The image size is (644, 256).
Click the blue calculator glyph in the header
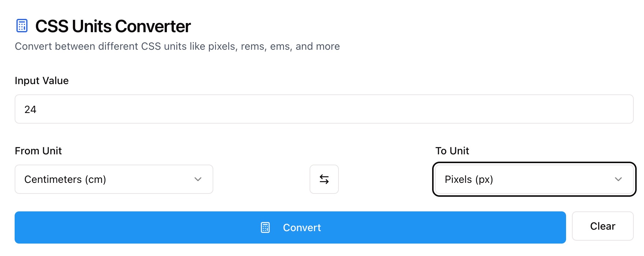[22, 26]
